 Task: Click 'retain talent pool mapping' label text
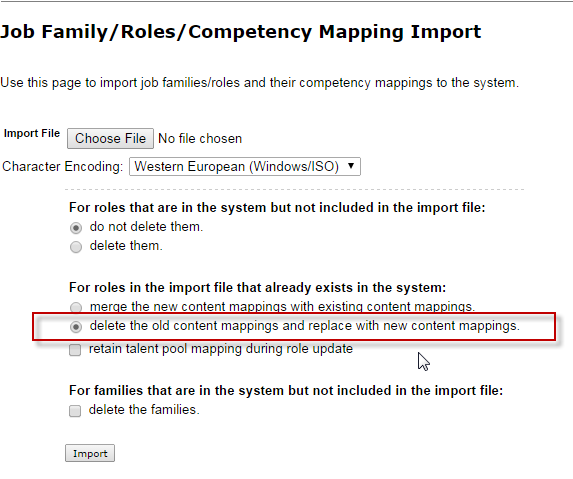[x=221, y=349]
